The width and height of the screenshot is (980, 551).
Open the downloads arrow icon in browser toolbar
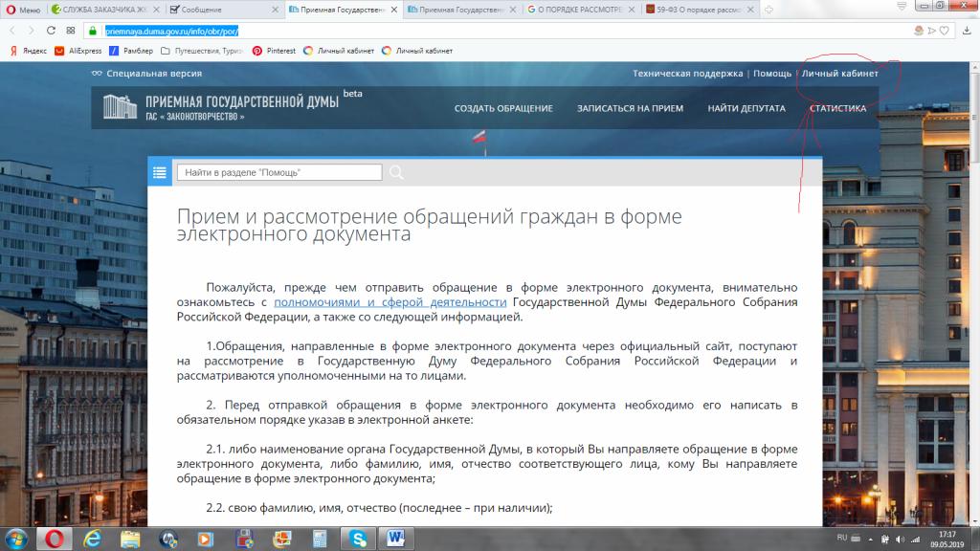click(x=967, y=31)
